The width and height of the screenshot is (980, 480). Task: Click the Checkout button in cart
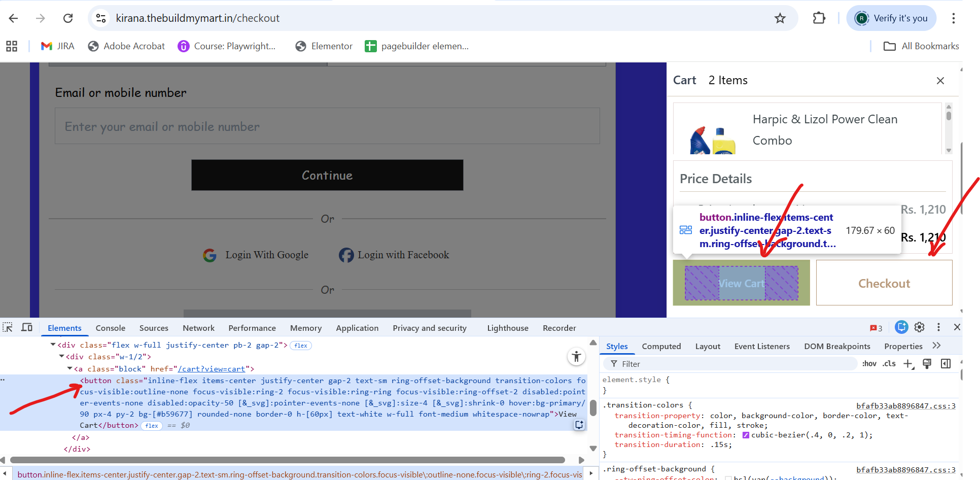pyautogui.click(x=884, y=283)
